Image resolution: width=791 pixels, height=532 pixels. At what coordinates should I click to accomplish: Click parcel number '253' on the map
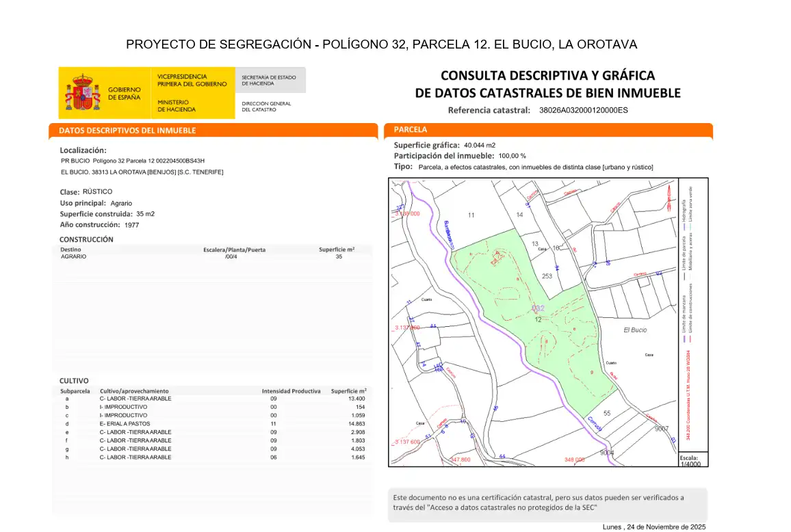[547, 276]
